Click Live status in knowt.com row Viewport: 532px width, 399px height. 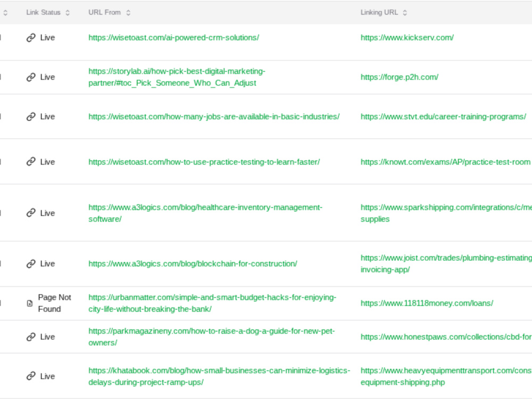(47, 162)
